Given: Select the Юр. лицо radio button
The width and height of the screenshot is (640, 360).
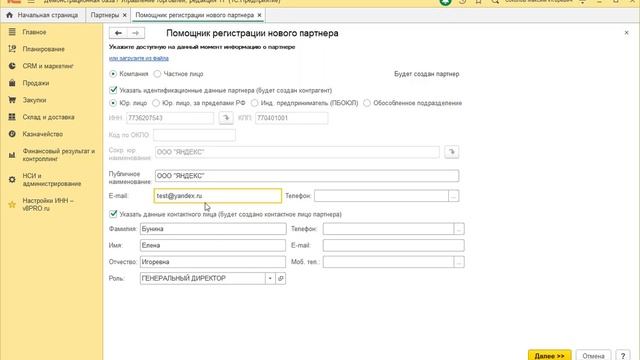Looking at the screenshot, I should [113, 103].
